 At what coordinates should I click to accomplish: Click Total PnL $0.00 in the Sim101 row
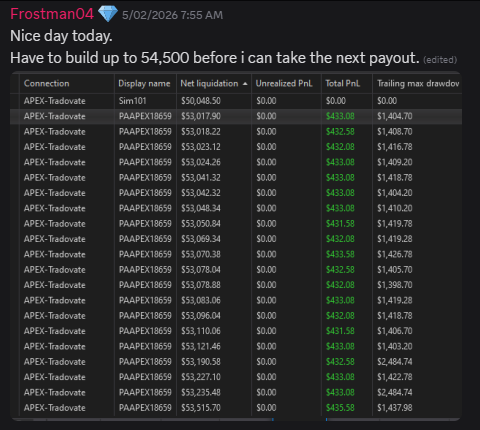(x=336, y=101)
